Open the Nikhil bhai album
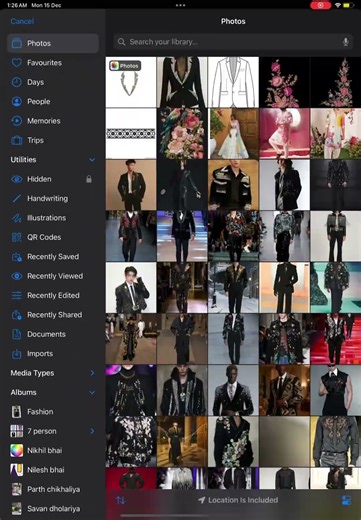Image resolution: width=361 pixels, height=520 pixels. point(53,450)
